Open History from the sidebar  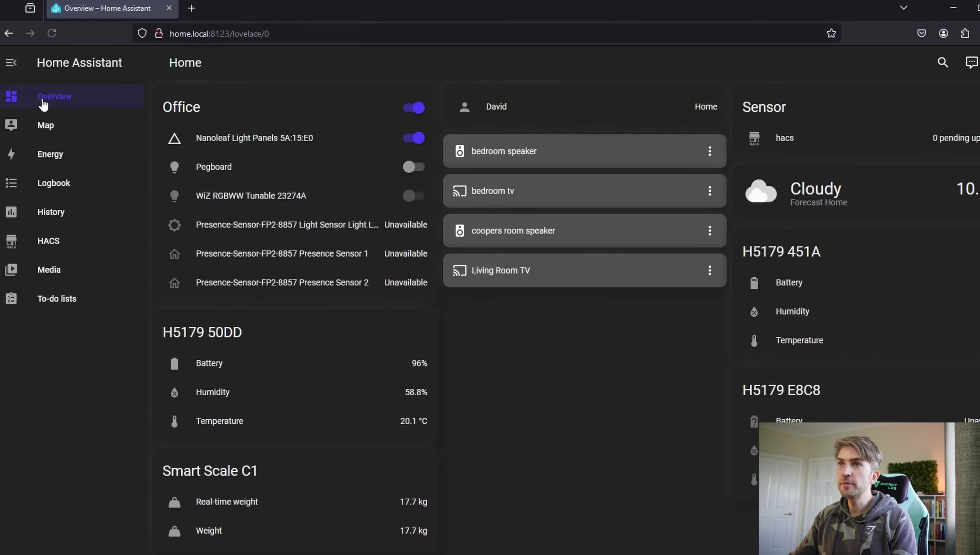(x=72, y=212)
